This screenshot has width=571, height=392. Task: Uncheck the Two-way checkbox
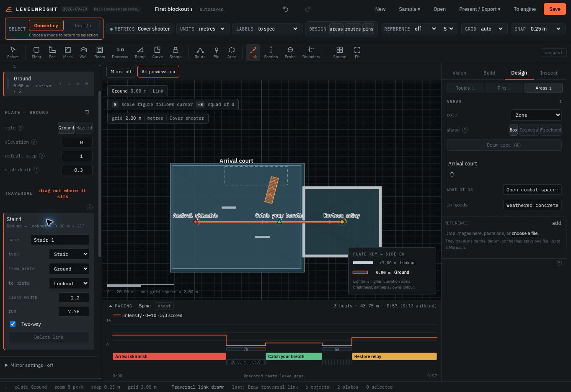coord(13,324)
